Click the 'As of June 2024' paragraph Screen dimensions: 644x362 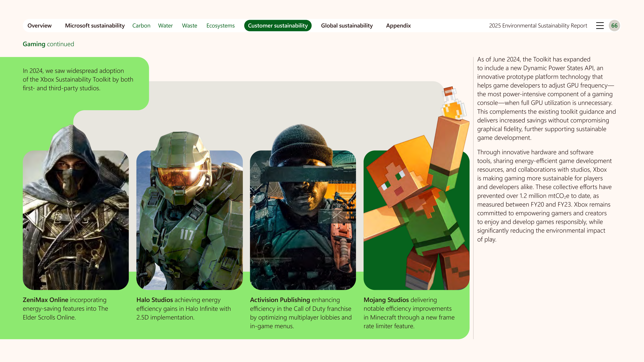(x=546, y=98)
